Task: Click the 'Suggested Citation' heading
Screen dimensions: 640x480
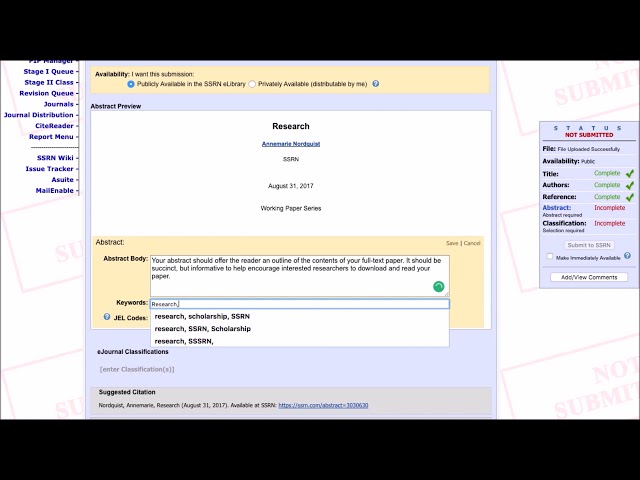Action: tap(127, 392)
